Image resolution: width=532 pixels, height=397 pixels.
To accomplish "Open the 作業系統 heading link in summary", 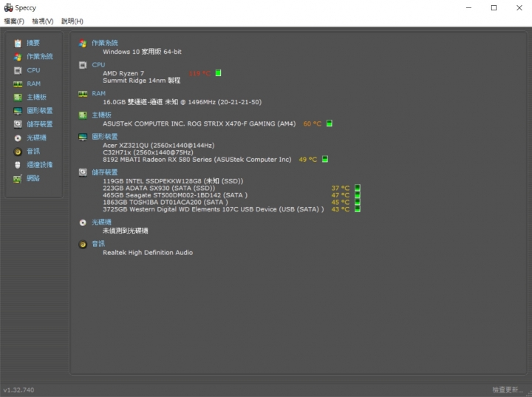I will pos(105,43).
